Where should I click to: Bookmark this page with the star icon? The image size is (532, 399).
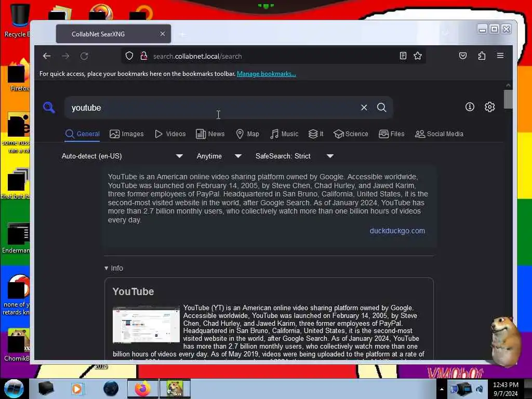coord(418,56)
